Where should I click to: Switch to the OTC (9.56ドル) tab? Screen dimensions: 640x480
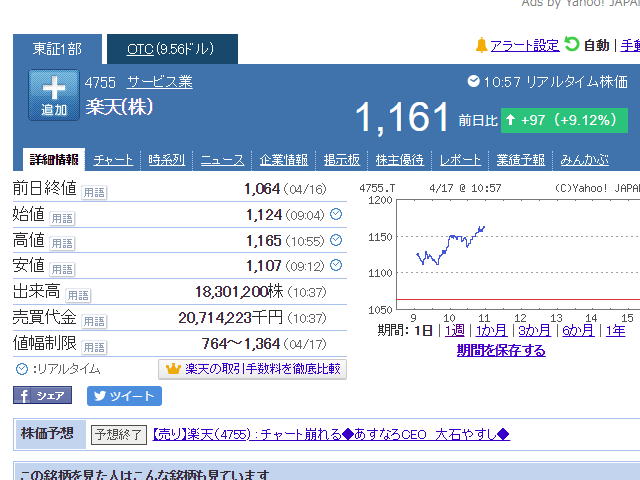[x=172, y=49]
